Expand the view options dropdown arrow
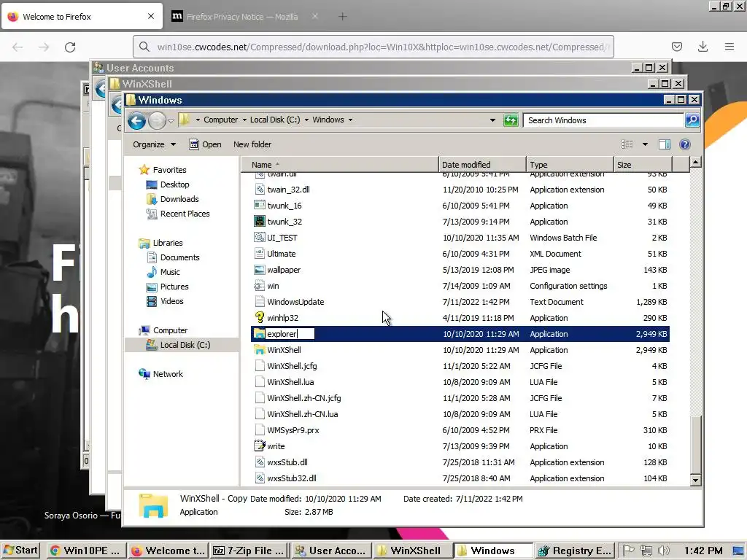747x560 pixels. pos(645,144)
